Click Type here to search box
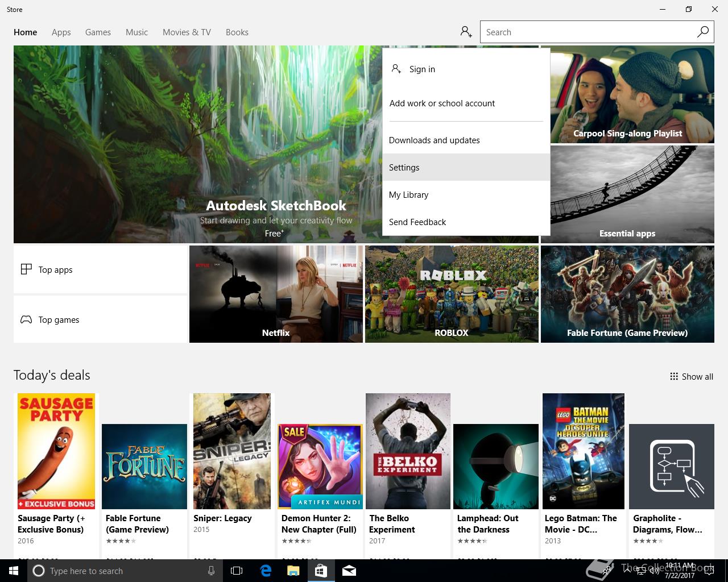Screen dimensions: 728x582 124,571
